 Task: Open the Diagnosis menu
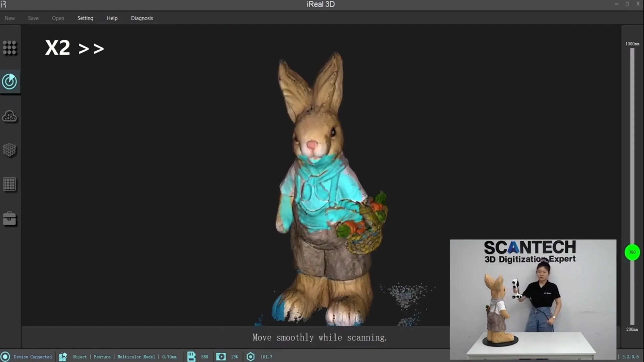(x=142, y=18)
